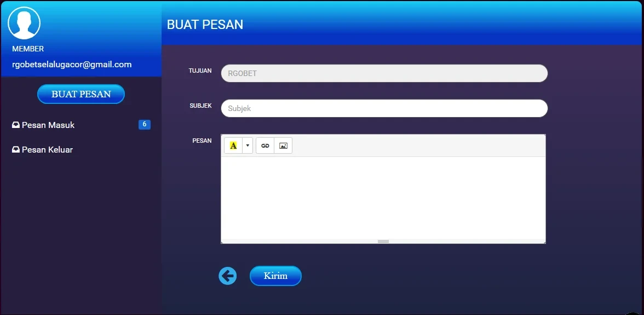The image size is (644, 315).
Task: Open the Pesan Keluar sent messages
Action: pyautogui.click(x=47, y=150)
